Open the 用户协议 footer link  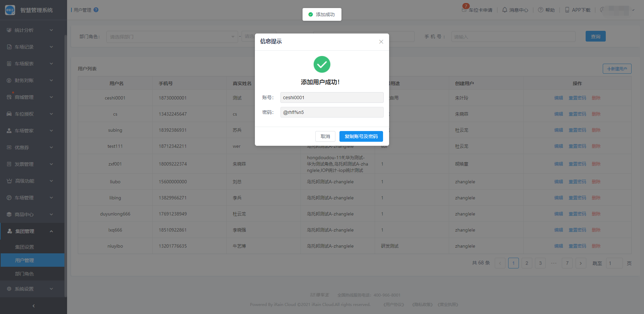394,305
